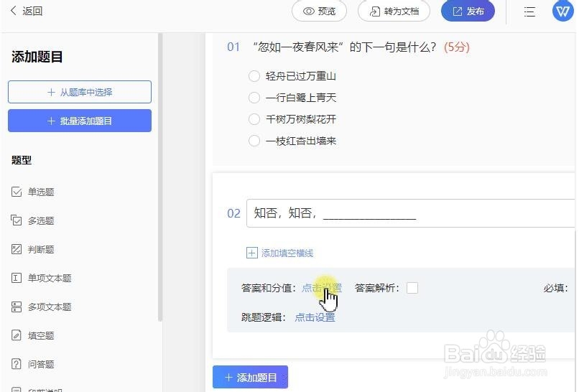Click the (5分) score label
Screen dimensions: 579x392
(x=456, y=47)
